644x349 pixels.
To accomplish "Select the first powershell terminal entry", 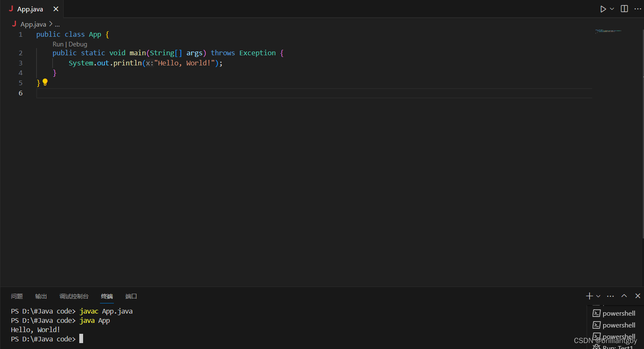I will (618, 313).
